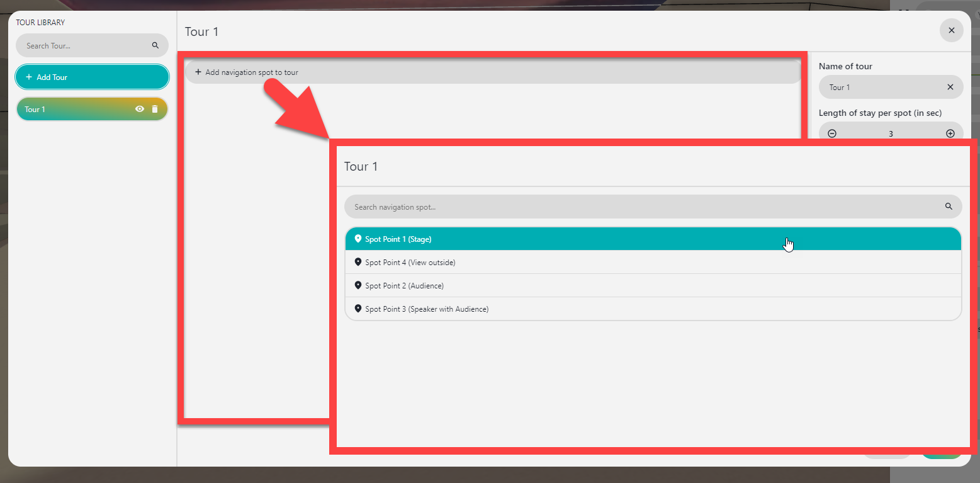Click Add navigation spot to tour

[251, 72]
